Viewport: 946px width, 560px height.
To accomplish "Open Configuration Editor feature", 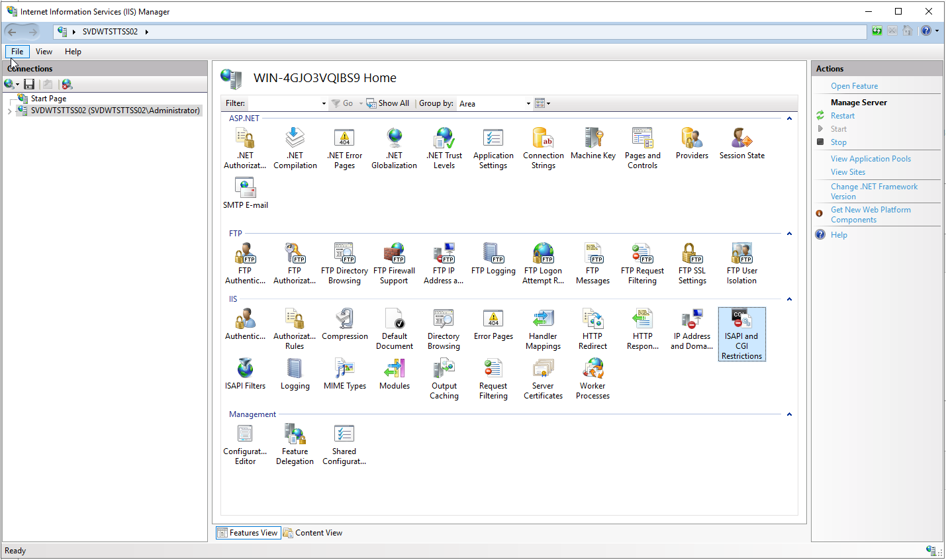I will click(245, 444).
